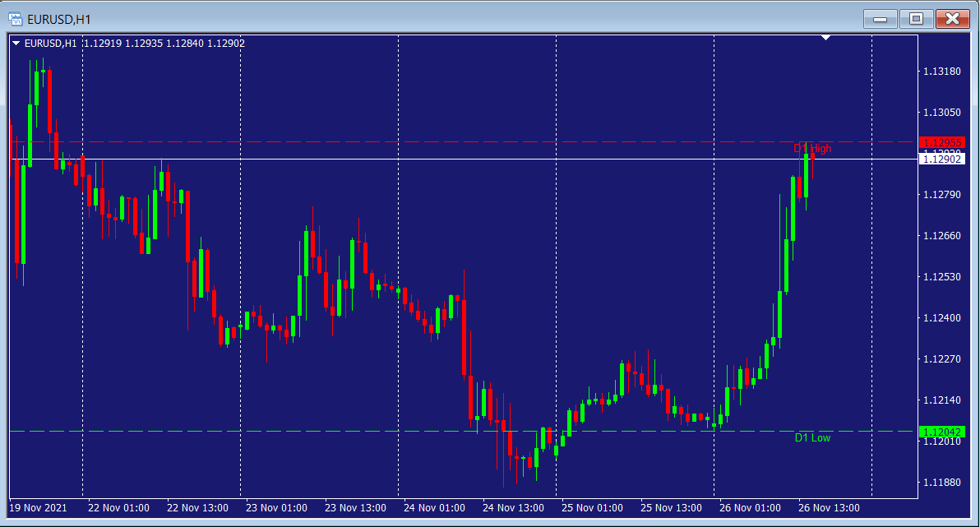Click the 23 Nov 01:00 time label
The width and height of the screenshot is (980, 527).
click(276, 508)
